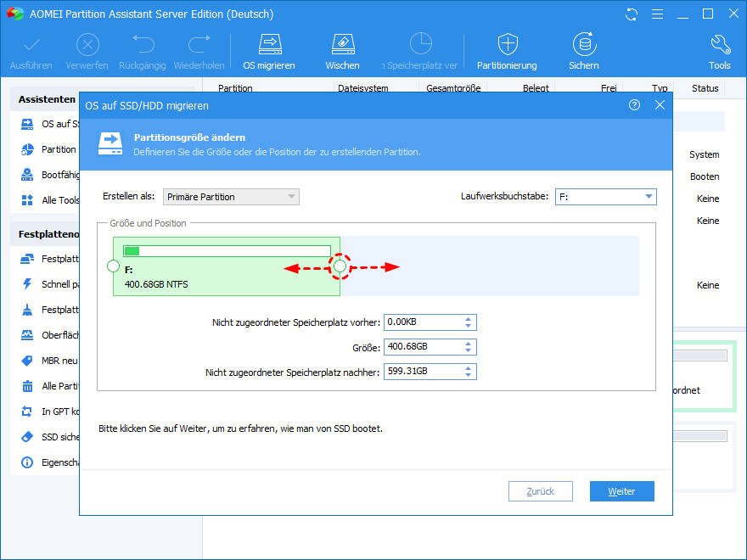
Task: Increase Speicherplatz vorher with up arrow
Action: pyautogui.click(x=469, y=319)
